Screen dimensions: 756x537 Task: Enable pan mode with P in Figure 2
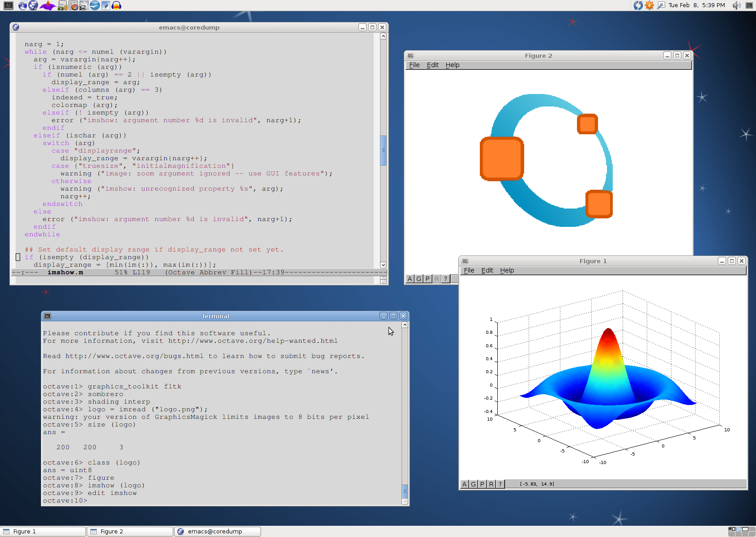(427, 279)
